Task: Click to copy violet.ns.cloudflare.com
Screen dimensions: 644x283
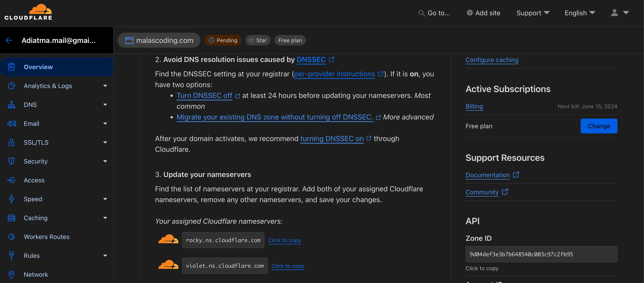Action: point(288,266)
